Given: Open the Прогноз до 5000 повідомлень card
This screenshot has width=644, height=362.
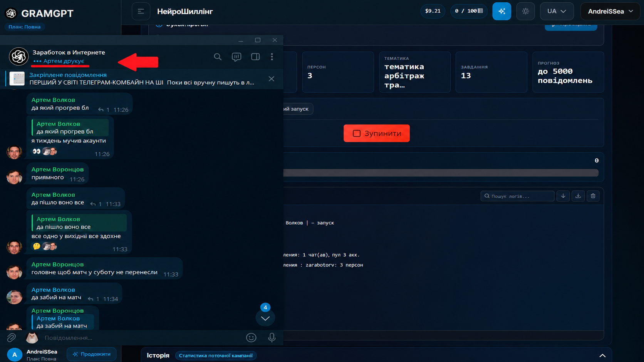Looking at the screenshot, I should click(568, 72).
